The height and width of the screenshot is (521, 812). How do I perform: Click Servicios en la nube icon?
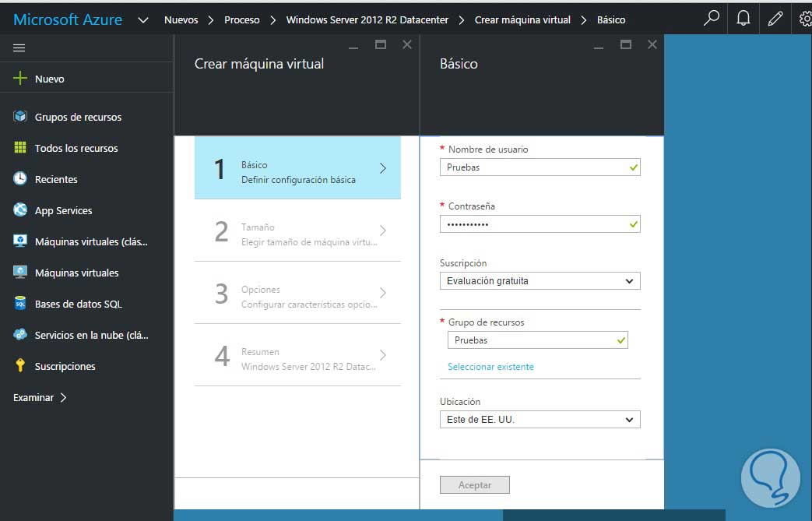tap(20, 334)
